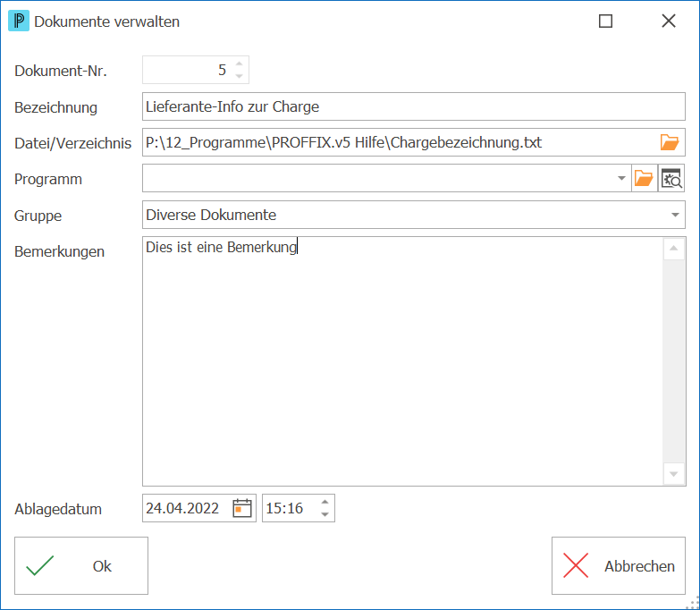Browse for file in Datei/Verzeichnis folder icon
The width and height of the screenshot is (700, 610).
click(670, 142)
